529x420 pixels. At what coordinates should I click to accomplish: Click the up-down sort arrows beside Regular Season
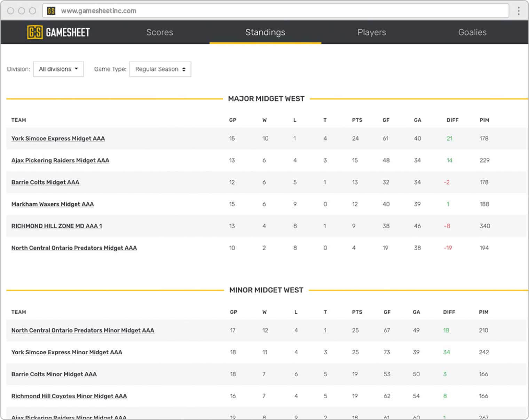coord(184,69)
